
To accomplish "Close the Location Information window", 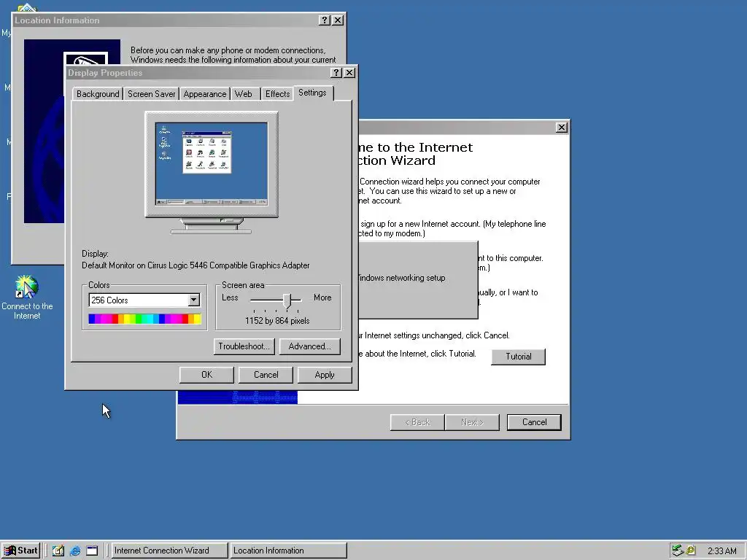I will (338, 20).
